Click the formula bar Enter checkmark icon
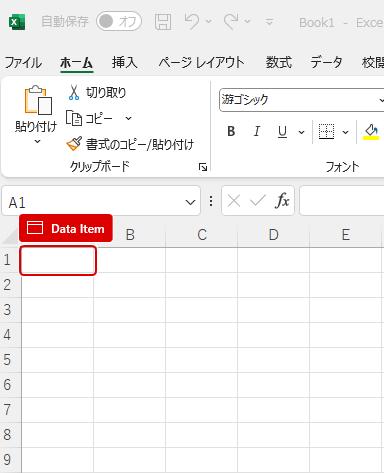This screenshot has width=384, height=473. point(257,201)
